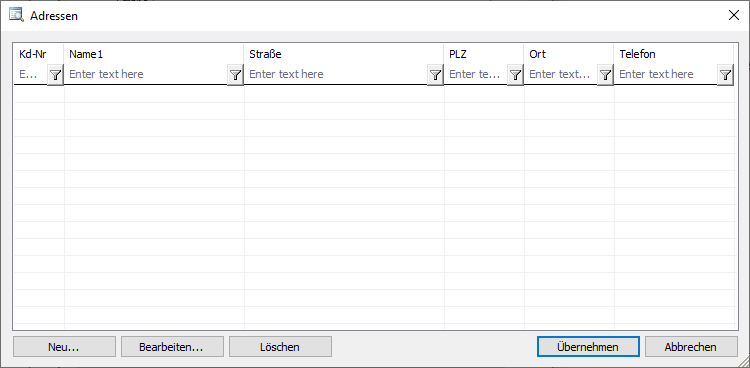The width and height of the screenshot is (750, 368).
Task: Open filter icon for Straße column
Action: (435, 75)
